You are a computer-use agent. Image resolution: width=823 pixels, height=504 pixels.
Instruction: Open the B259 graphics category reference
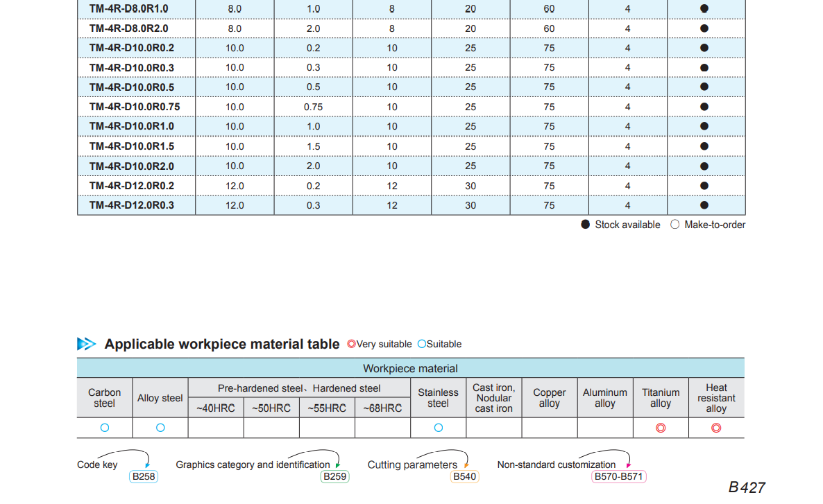point(334,477)
